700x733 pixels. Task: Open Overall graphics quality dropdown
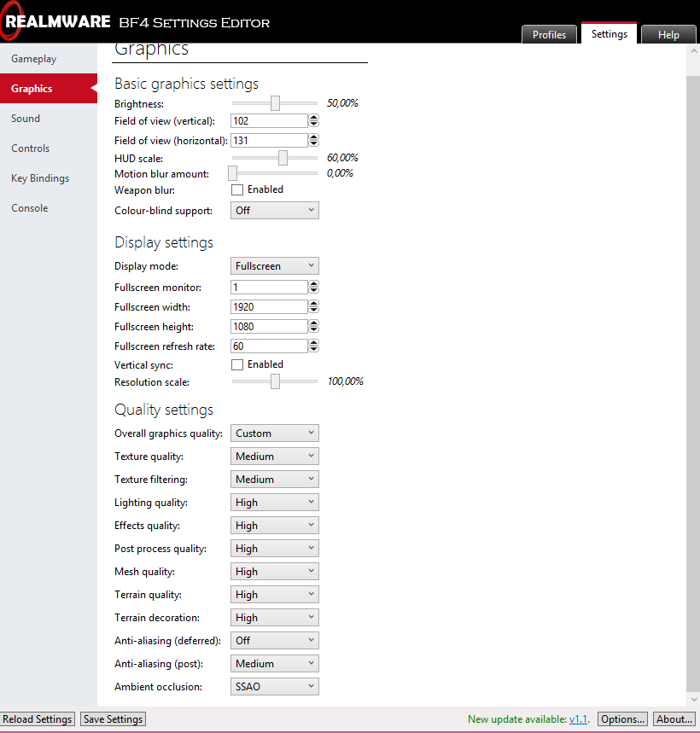pos(275,433)
